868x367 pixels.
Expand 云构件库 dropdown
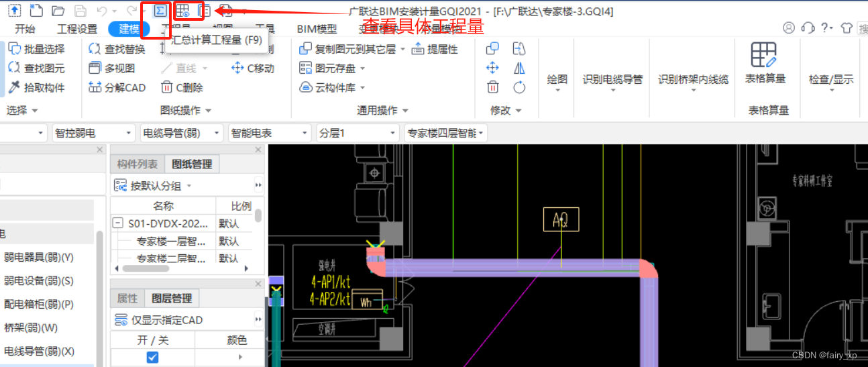362,88
